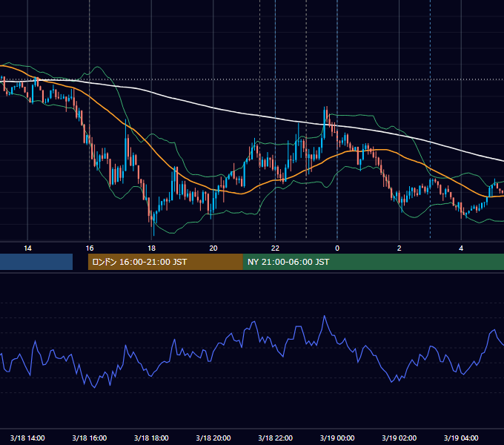Click hour label 20 on price chart axis

(x=213, y=248)
